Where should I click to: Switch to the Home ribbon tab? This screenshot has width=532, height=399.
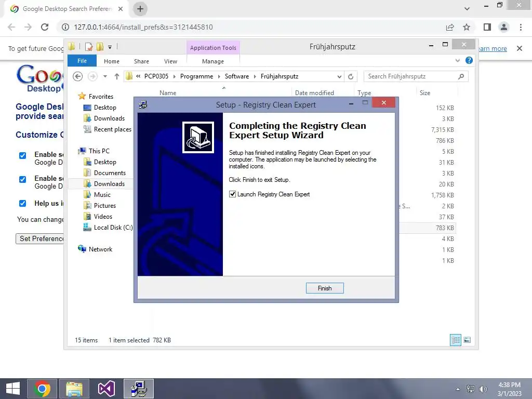[112, 61]
